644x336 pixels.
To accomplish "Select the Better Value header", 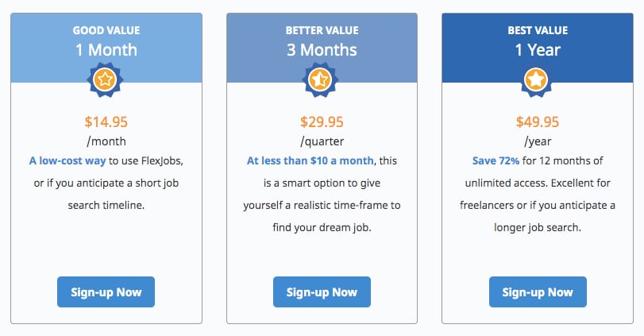I will 322,30.
